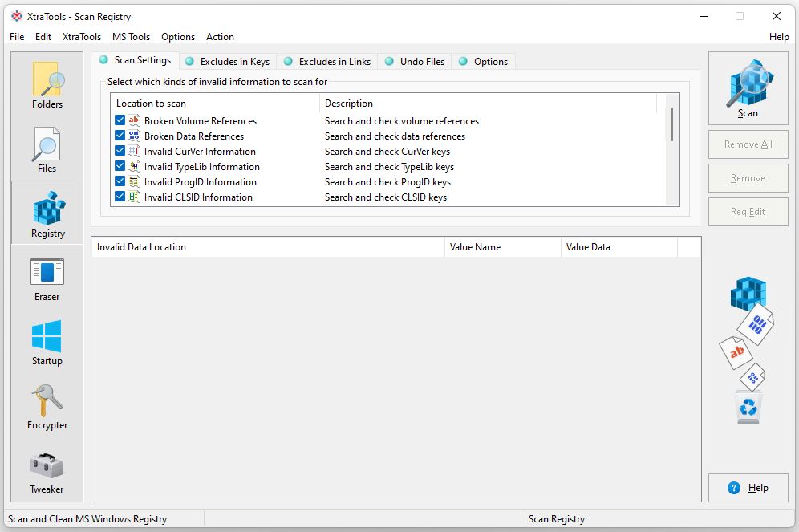
Task: Select 'Search and check data references' description
Action: (x=395, y=136)
